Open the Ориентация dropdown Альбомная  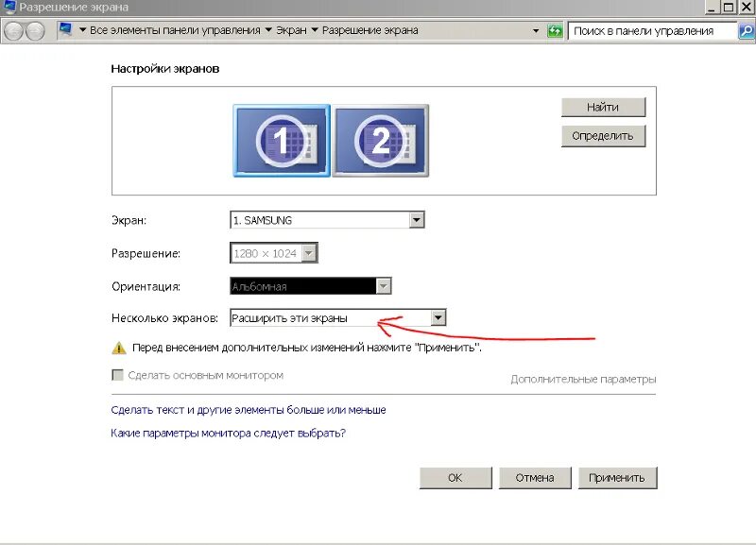point(311,286)
